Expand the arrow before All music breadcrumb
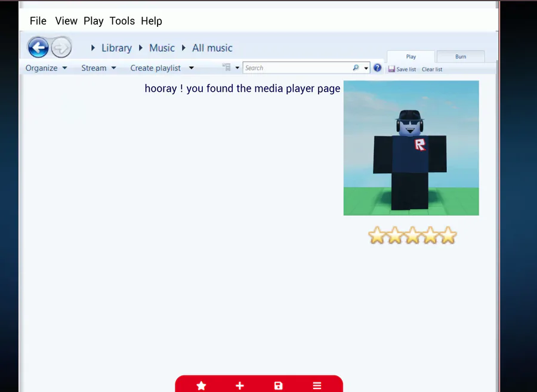This screenshot has width=537, height=392. 184,48
